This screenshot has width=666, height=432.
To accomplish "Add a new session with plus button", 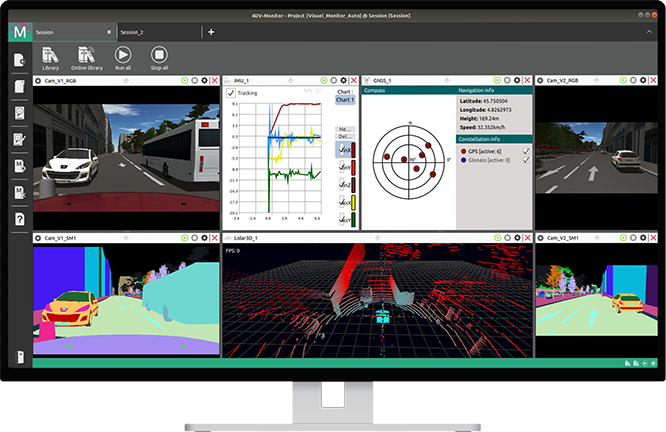I will tap(211, 32).
